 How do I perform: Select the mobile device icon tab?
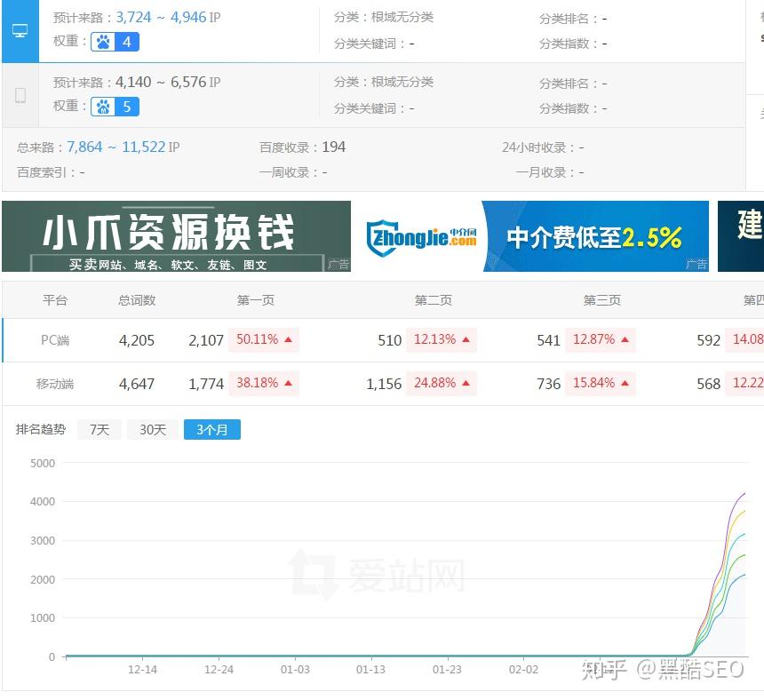(x=20, y=95)
